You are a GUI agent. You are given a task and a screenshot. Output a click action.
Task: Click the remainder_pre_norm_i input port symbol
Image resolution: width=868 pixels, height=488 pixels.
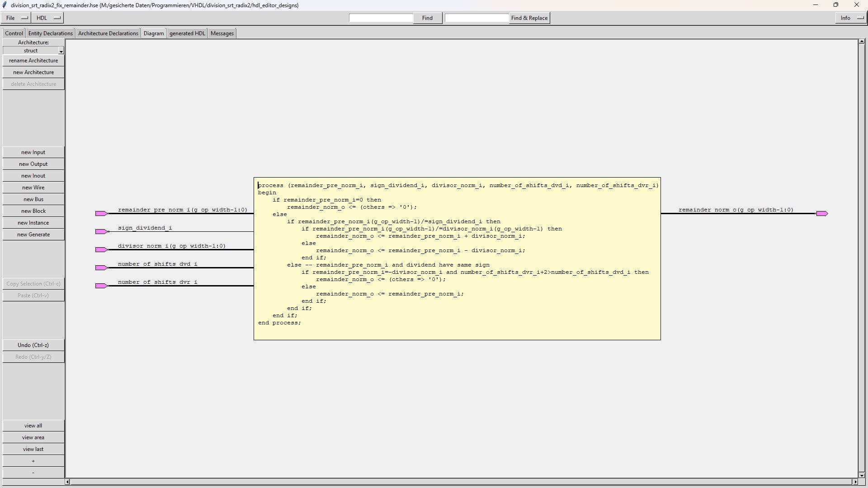[x=101, y=213]
